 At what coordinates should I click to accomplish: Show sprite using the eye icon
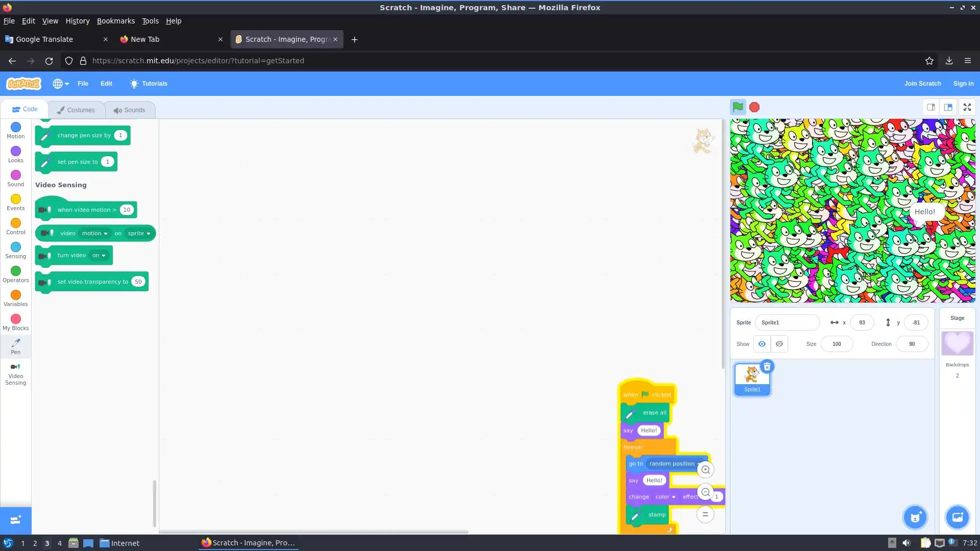(762, 344)
